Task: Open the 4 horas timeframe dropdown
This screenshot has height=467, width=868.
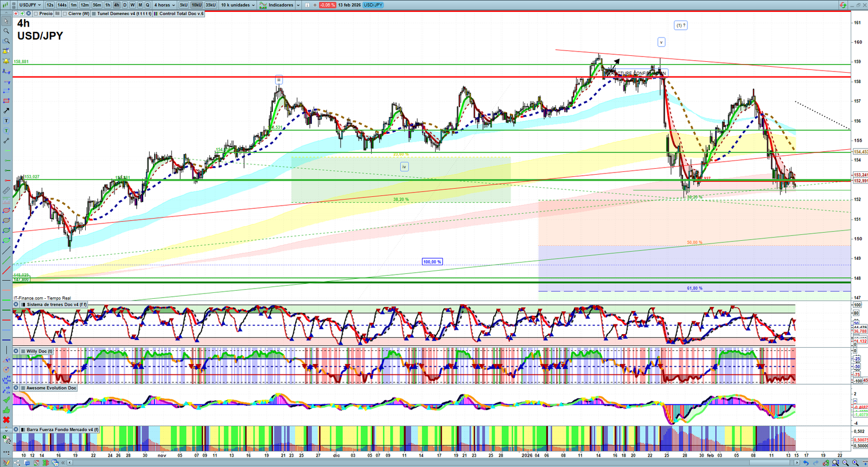Action: (164, 5)
